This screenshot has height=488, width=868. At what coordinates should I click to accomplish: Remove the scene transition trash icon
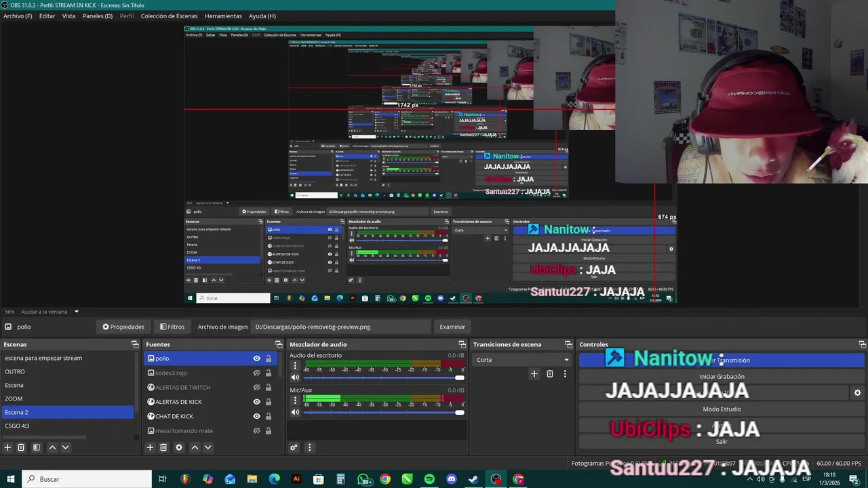tap(550, 373)
